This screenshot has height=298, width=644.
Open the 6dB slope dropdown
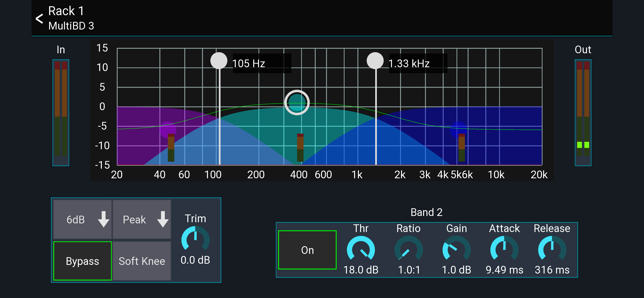click(x=82, y=219)
